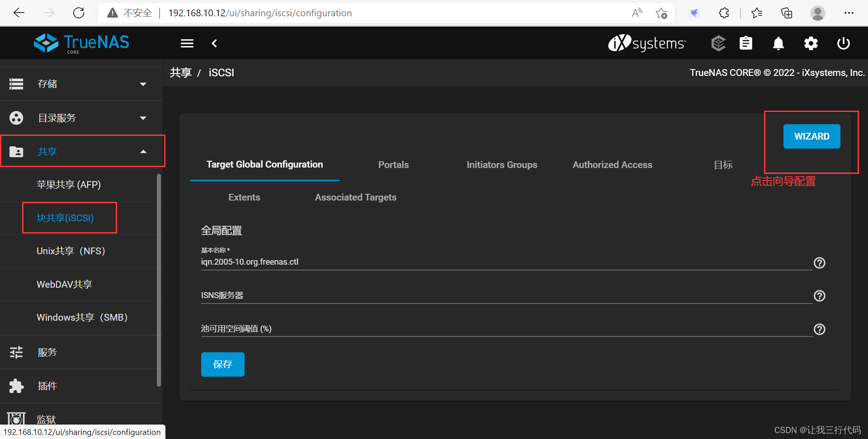Click the Plugins puzzle icon
The image size is (868, 439).
16,386
